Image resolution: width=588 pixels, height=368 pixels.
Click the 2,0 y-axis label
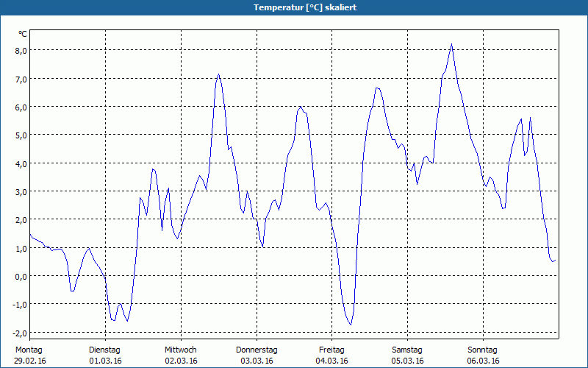pyautogui.click(x=21, y=220)
